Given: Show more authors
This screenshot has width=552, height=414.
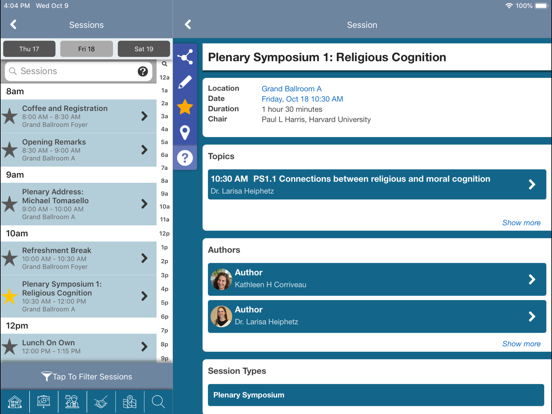Looking at the screenshot, I should 521,344.
